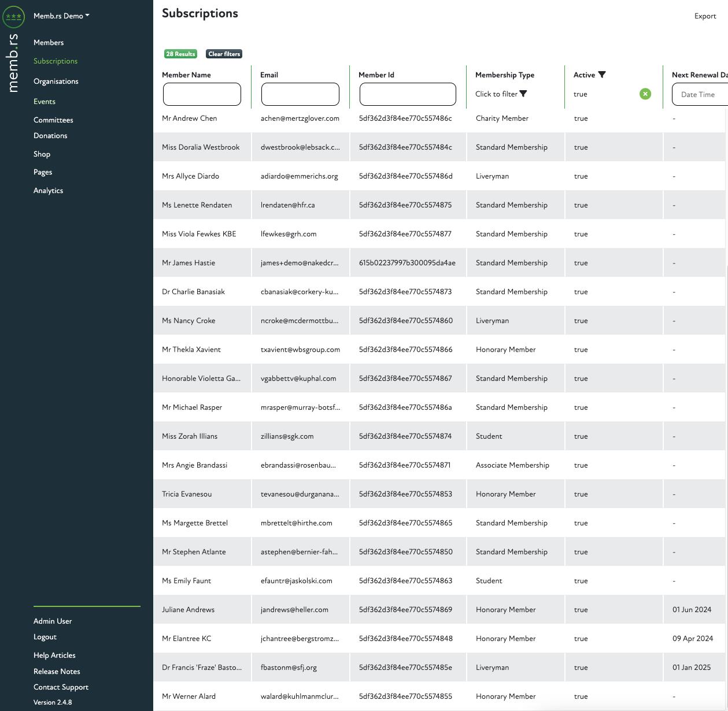Open the Members menu item
Viewport: 728px width, 711px height.
pos(49,43)
